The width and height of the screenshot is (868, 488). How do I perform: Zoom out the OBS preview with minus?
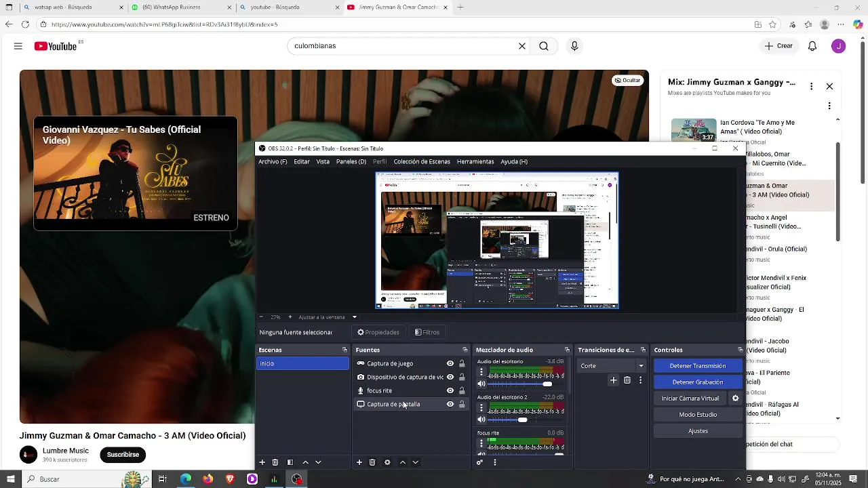[261, 317]
